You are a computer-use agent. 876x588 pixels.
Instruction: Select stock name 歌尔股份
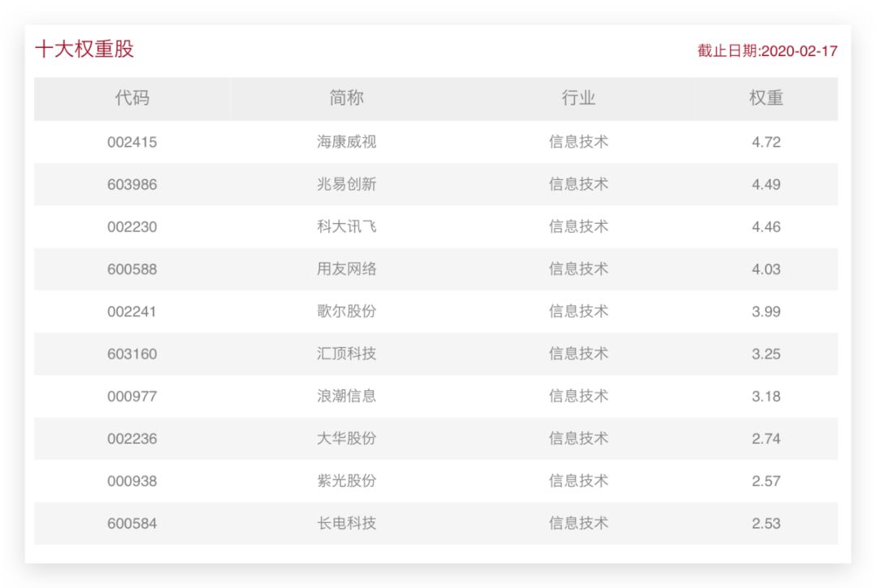(346, 311)
